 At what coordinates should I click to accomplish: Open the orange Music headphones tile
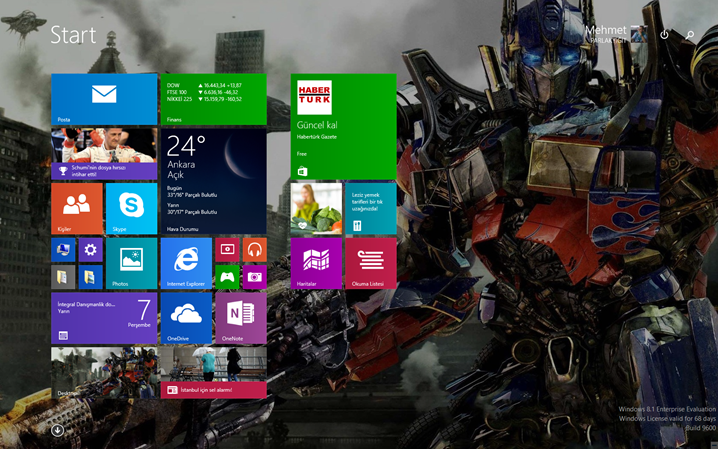click(x=255, y=250)
